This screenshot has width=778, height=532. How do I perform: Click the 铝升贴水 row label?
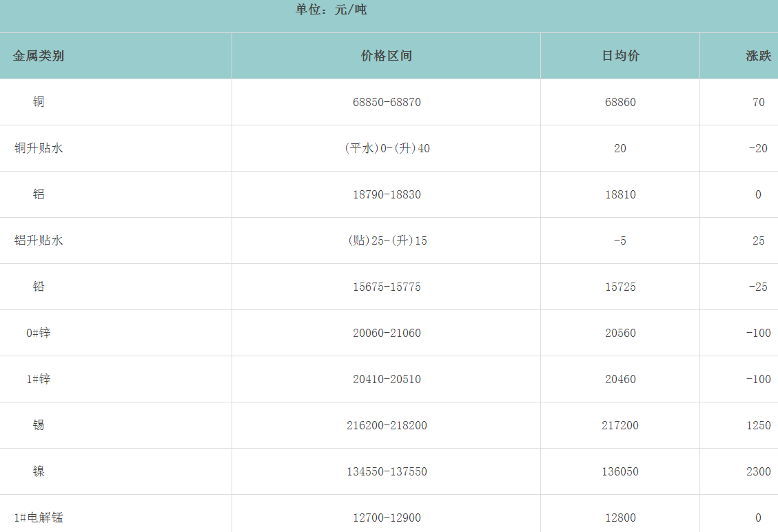39,241
